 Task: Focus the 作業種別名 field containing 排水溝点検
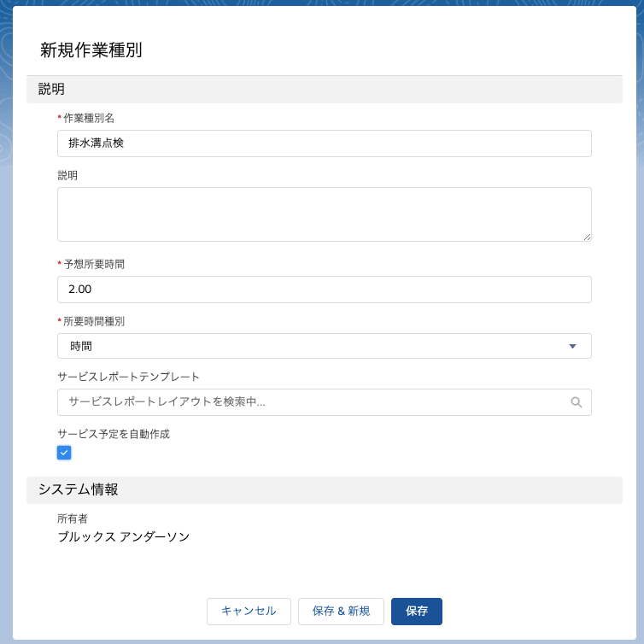[324, 143]
